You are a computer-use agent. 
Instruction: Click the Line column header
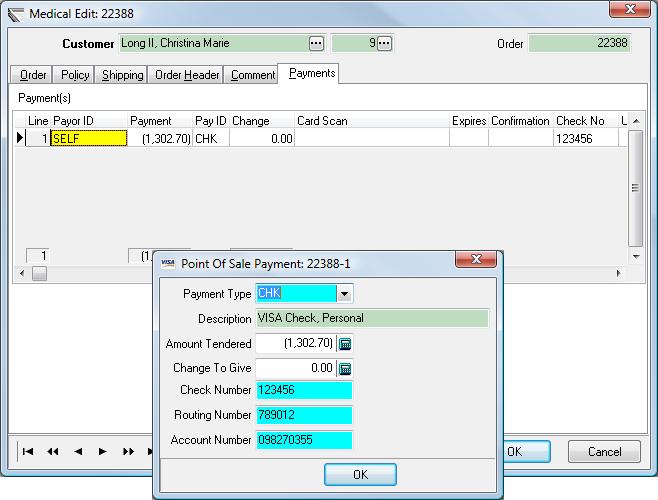click(38, 121)
